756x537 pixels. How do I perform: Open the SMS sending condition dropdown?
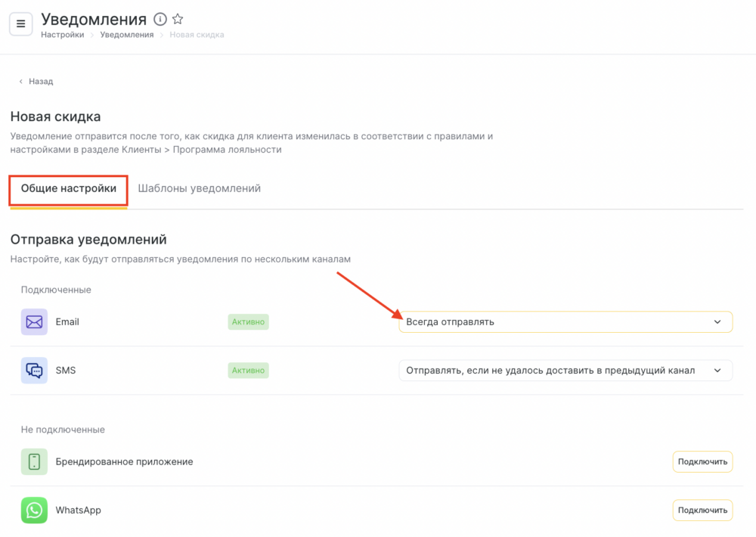(x=565, y=370)
